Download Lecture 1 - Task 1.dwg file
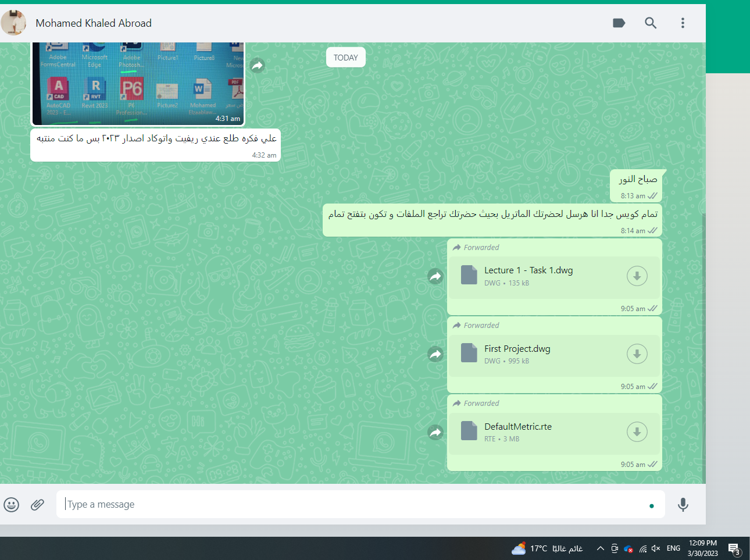The height and width of the screenshot is (560, 750). pyautogui.click(x=637, y=276)
